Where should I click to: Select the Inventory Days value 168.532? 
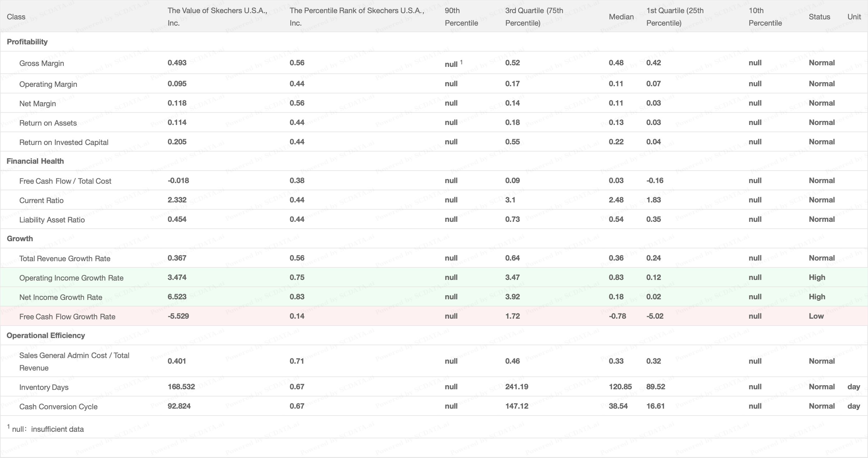pyautogui.click(x=181, y=386)
